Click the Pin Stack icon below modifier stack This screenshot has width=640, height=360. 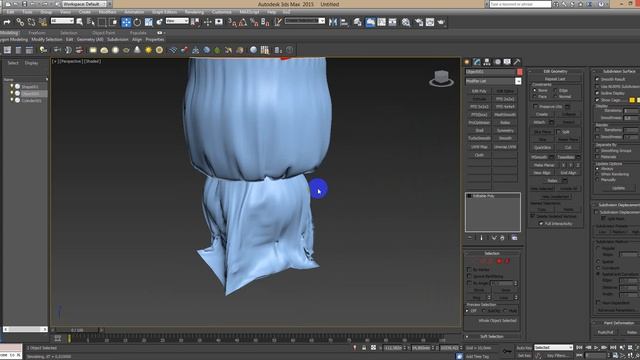pos(470,238)
